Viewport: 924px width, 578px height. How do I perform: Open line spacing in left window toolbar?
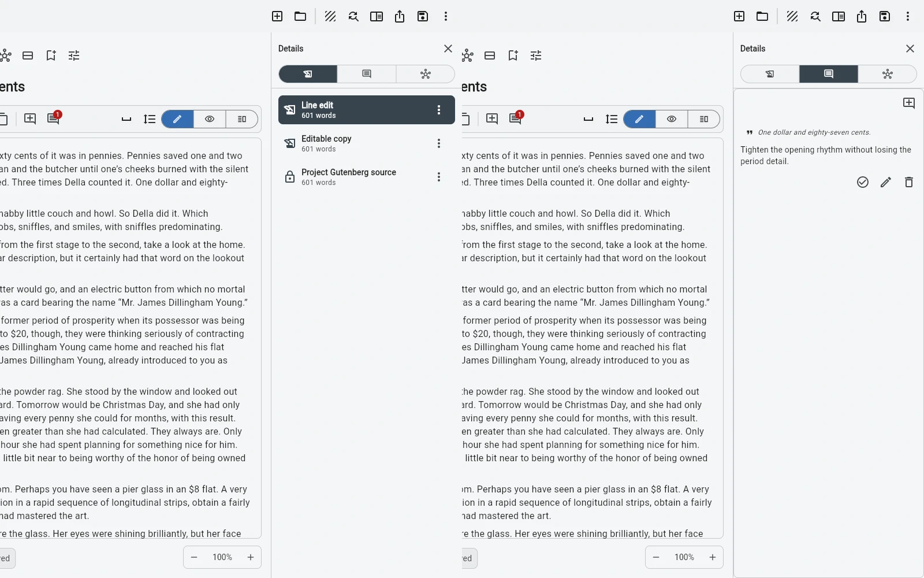click(x=150, y=119)
